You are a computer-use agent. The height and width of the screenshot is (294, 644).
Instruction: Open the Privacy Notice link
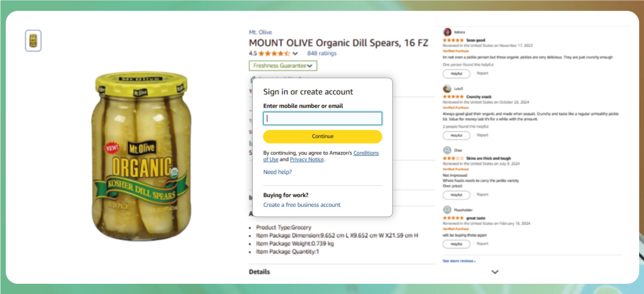click(306, 160)
